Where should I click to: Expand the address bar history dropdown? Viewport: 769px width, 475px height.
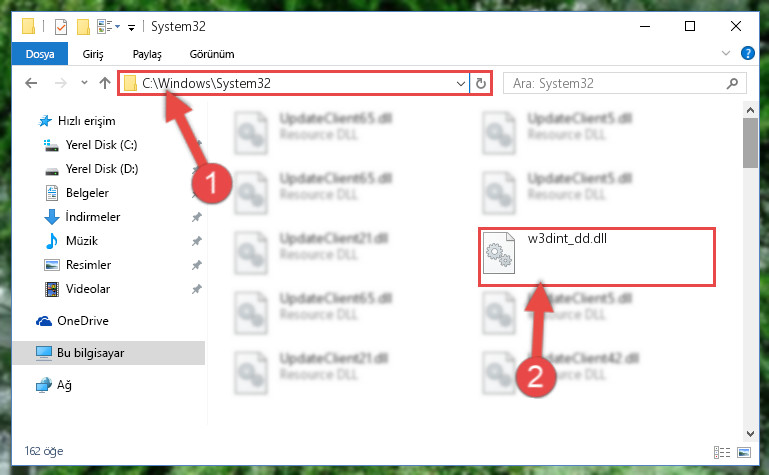coord(461,83)
